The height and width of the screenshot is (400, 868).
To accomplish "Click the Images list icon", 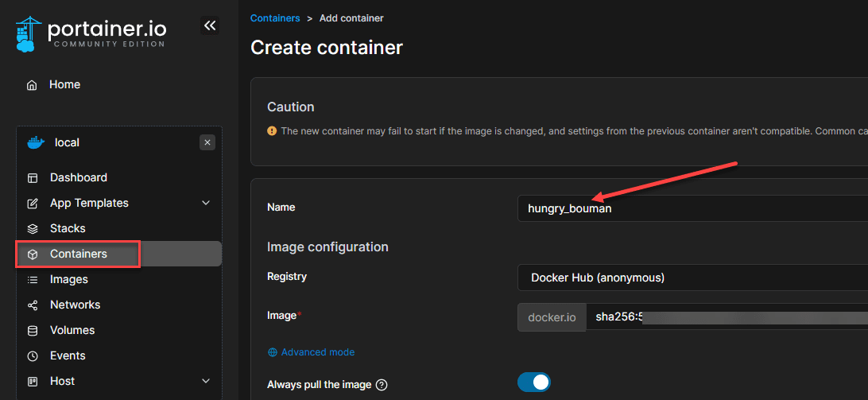I will (33, 280).
